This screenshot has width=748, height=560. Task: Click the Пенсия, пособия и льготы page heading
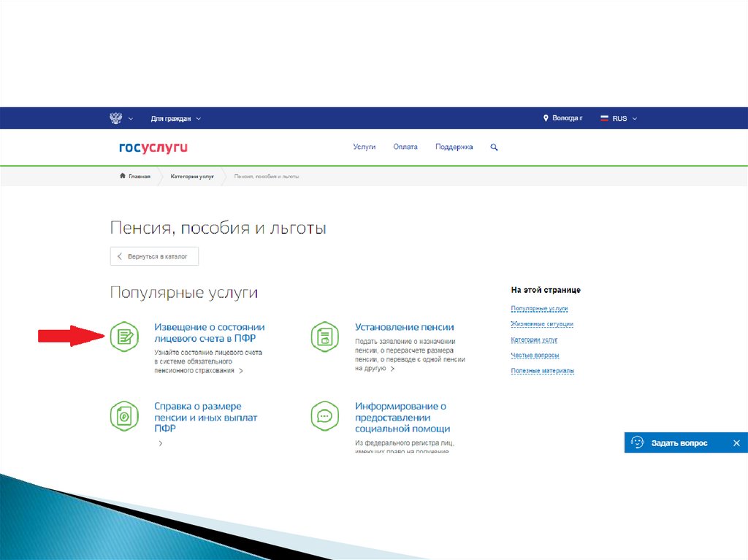click(218, 228)
